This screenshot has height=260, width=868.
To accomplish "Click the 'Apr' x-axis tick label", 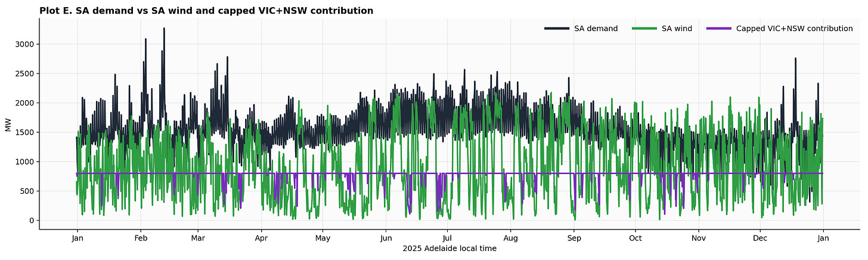I will click(261, 237).
